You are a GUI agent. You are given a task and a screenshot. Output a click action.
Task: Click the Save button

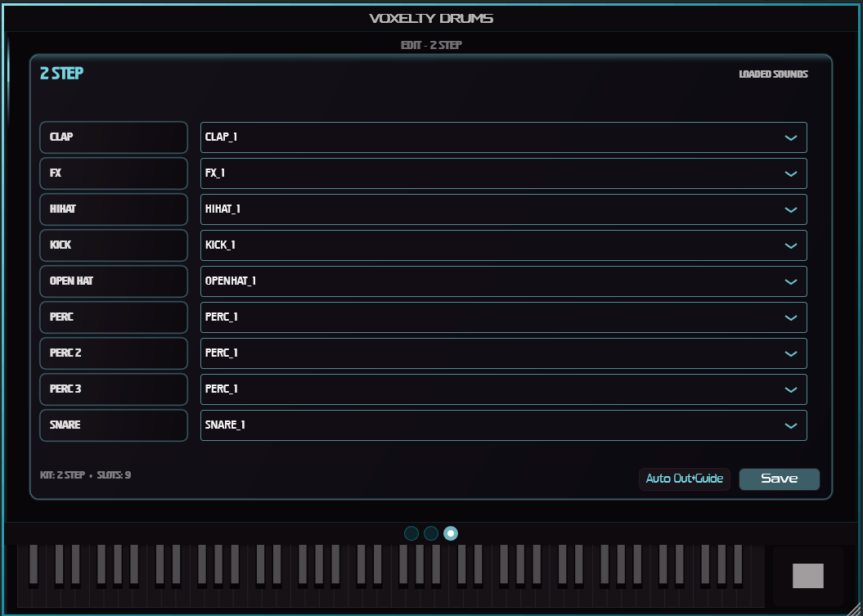[x=778, y=479]
